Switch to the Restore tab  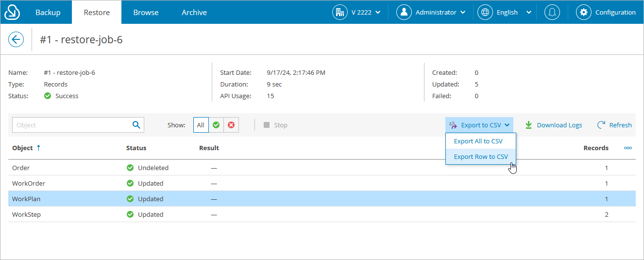(97, 12)
